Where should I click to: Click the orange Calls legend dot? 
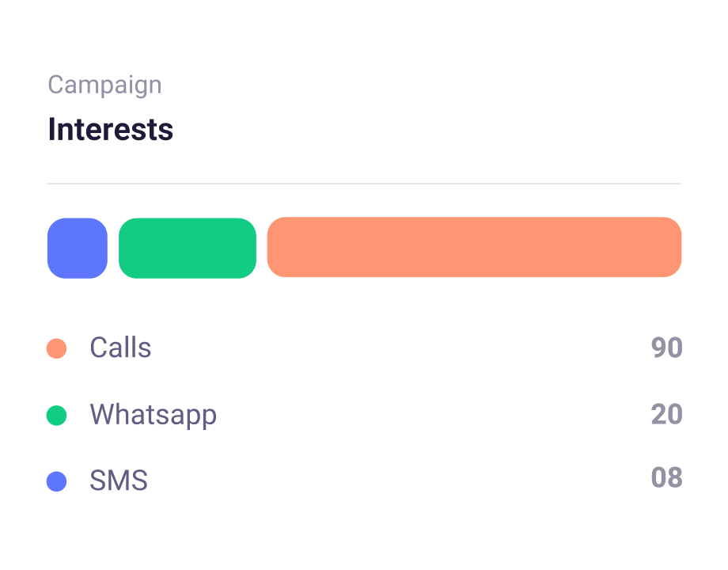(x=56, y=348)
